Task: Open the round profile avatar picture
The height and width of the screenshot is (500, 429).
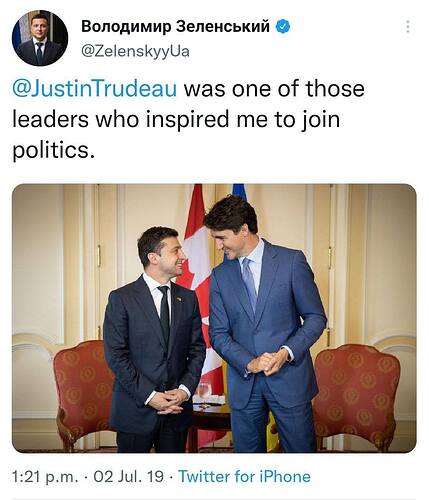Action: pyautogui.click(x=40, y=38)
